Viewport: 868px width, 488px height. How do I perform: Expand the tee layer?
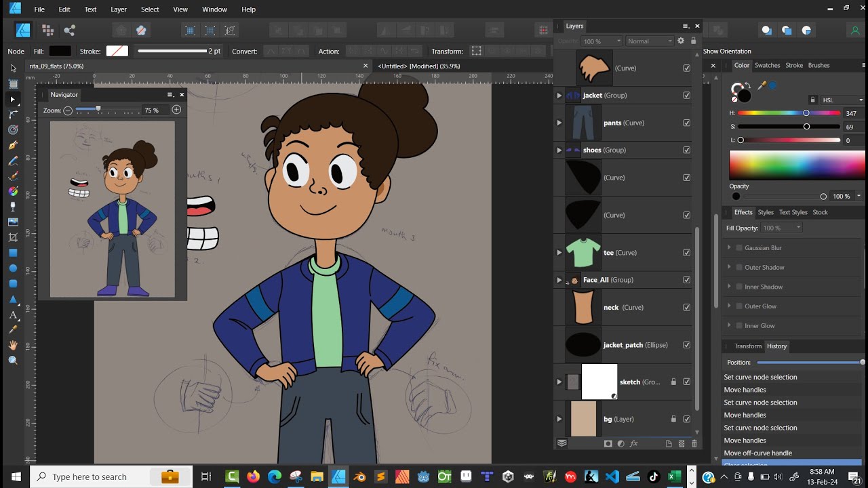559,253
